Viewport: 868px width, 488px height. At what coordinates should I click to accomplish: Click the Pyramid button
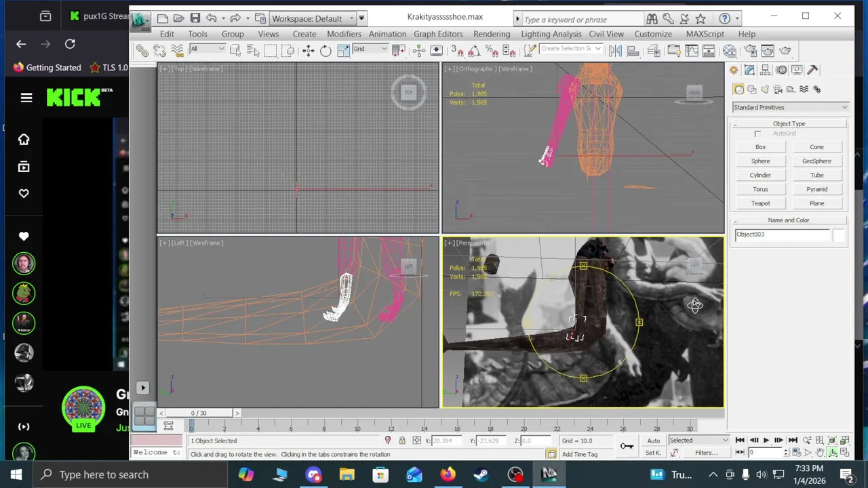tap(816, 189)
